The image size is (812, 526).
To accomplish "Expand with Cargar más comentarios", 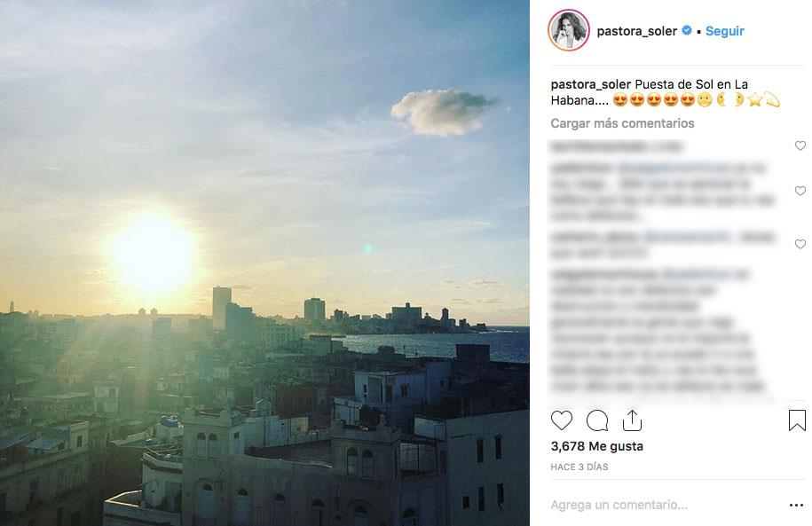I will click(622, 123).
